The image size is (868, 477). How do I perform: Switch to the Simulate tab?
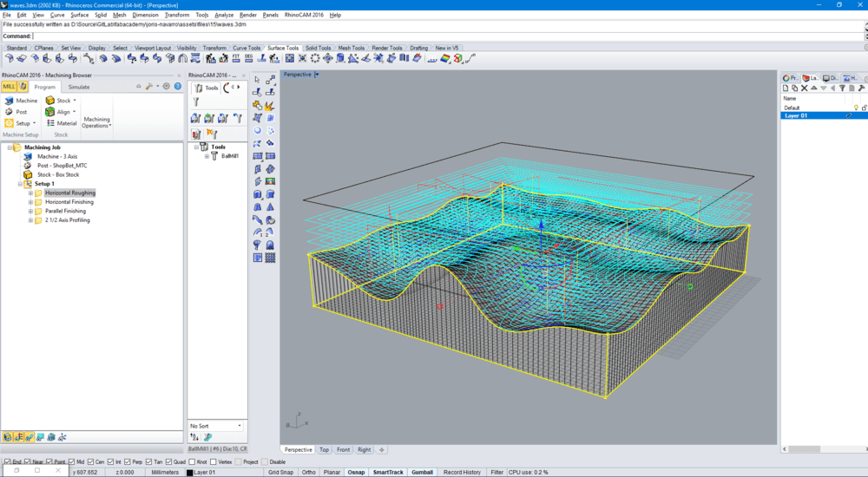[79, 87]
